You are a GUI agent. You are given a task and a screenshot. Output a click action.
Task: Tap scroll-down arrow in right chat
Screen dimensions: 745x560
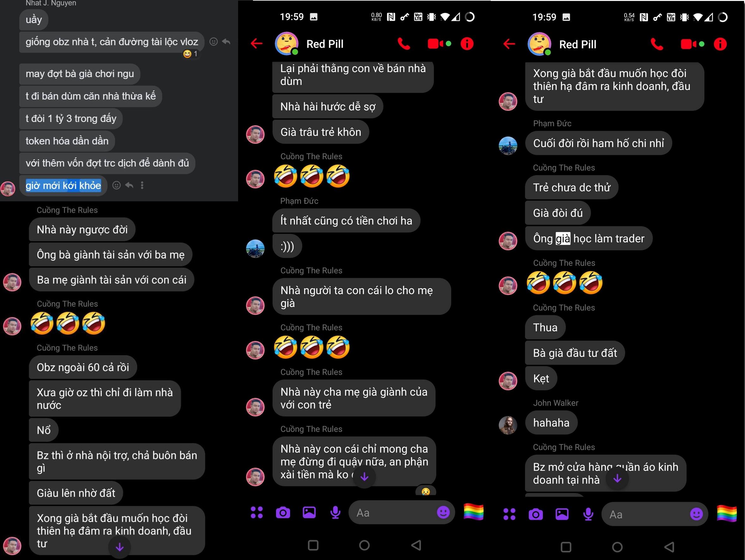click(617, 478)
